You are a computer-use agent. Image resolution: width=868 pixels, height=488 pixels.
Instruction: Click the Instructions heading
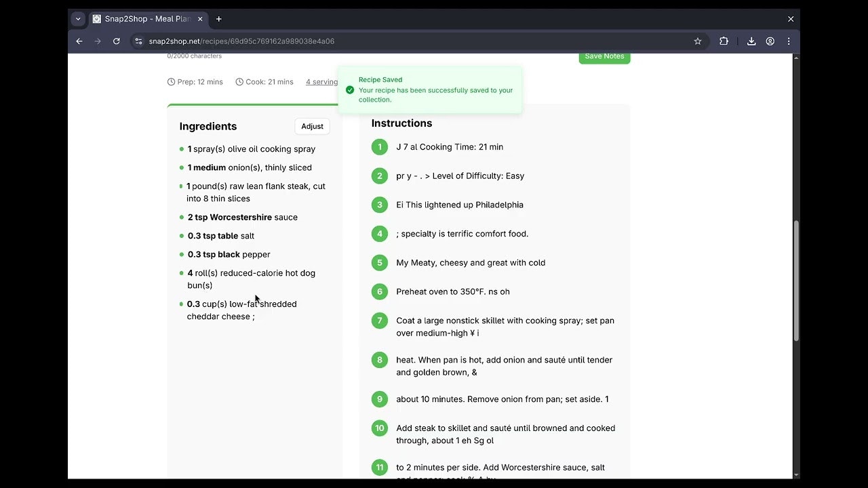(401, 123)
